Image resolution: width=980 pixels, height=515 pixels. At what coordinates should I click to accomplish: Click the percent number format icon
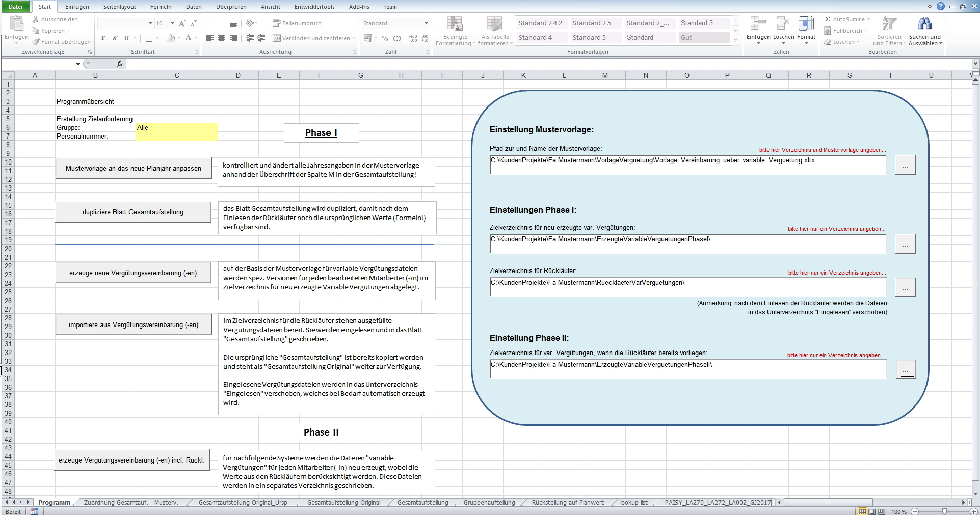(385, 38)
